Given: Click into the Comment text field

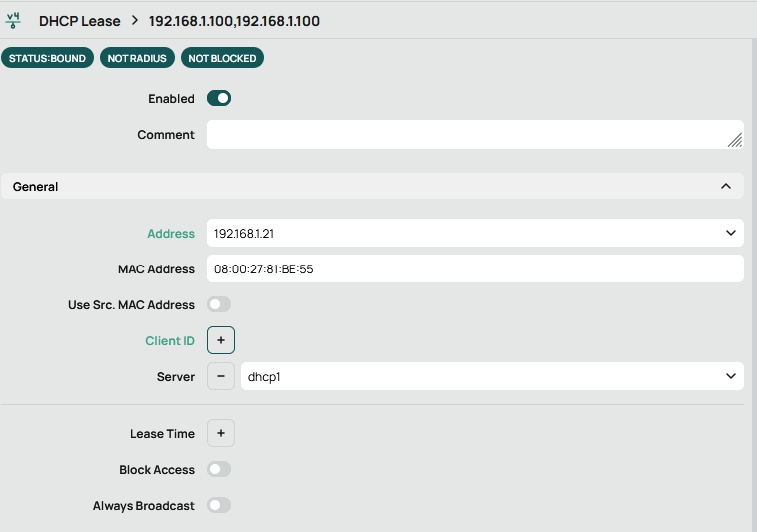Looking at the screenshot, I should point(464,134).
